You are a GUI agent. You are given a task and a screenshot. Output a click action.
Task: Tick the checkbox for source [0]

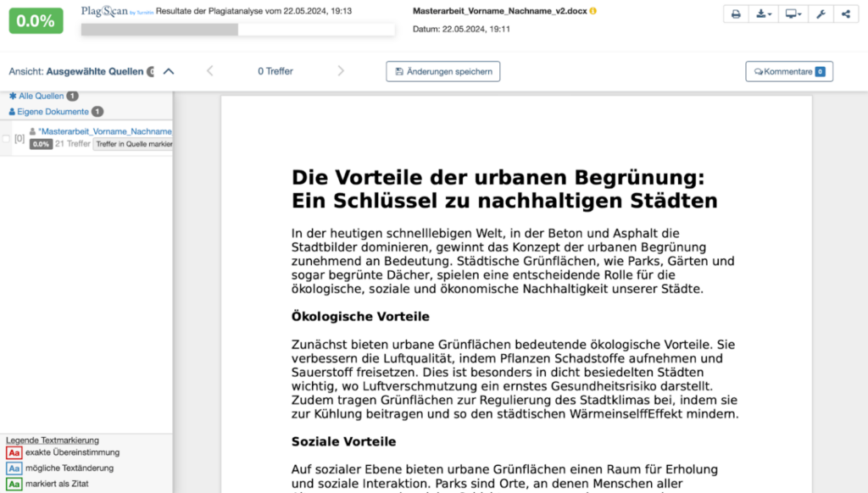[6, 138]
